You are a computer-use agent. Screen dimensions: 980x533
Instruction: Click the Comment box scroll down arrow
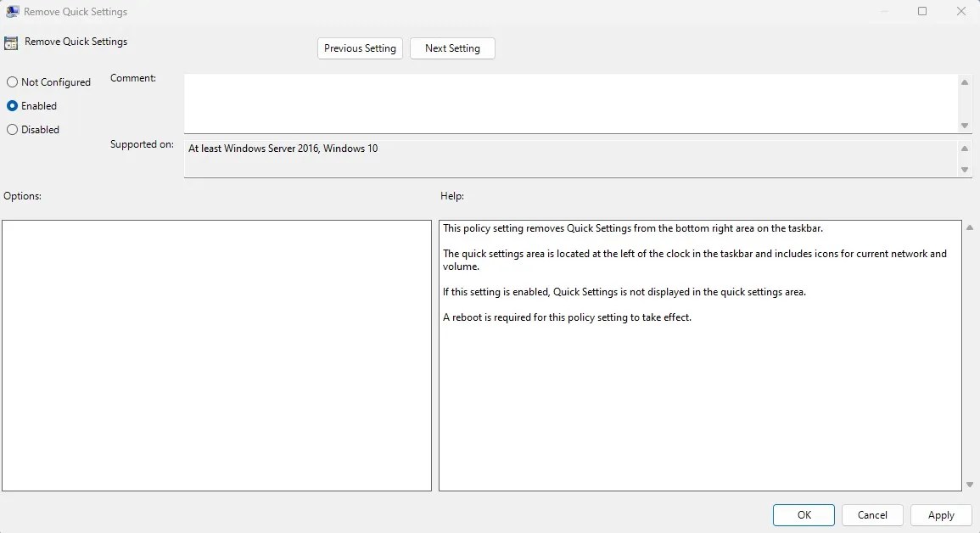point(965,126)
